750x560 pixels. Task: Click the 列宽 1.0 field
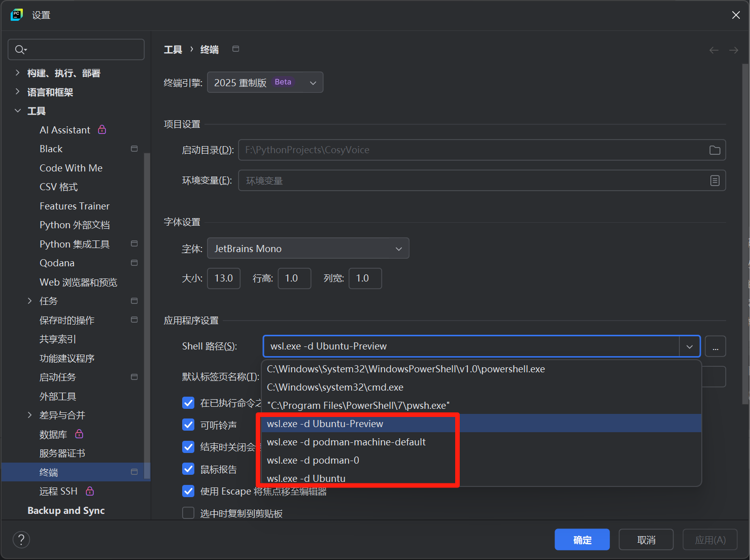click(365, 278)
